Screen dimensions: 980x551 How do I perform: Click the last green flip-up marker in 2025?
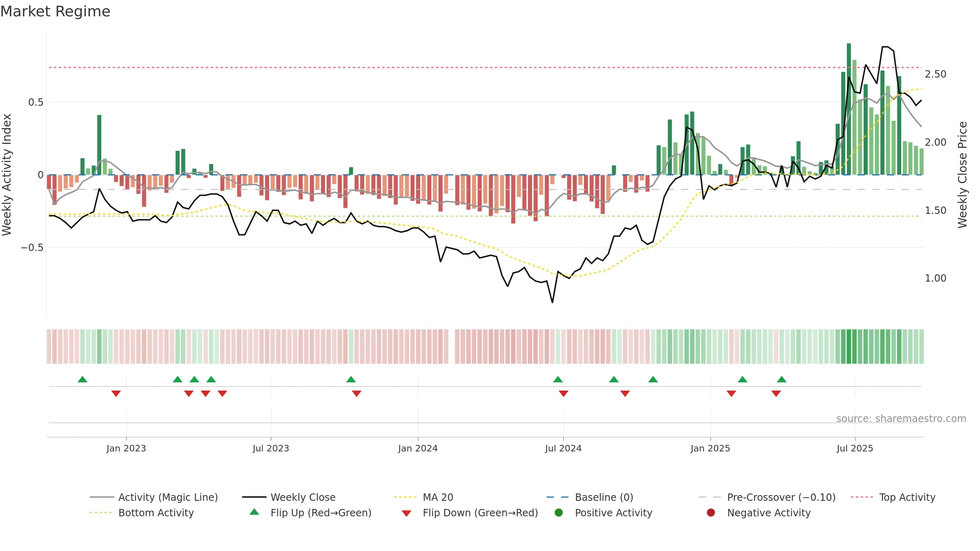click(x=782, y=379)
